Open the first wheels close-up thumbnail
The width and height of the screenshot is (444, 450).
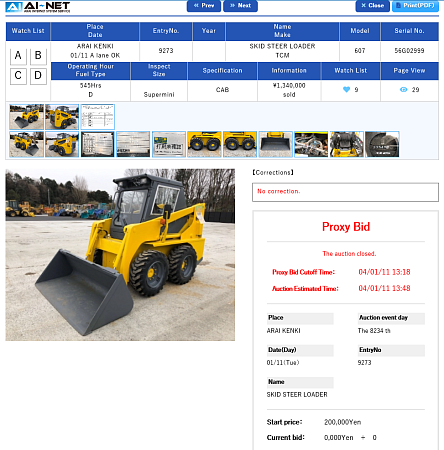[x=204, y=144]
